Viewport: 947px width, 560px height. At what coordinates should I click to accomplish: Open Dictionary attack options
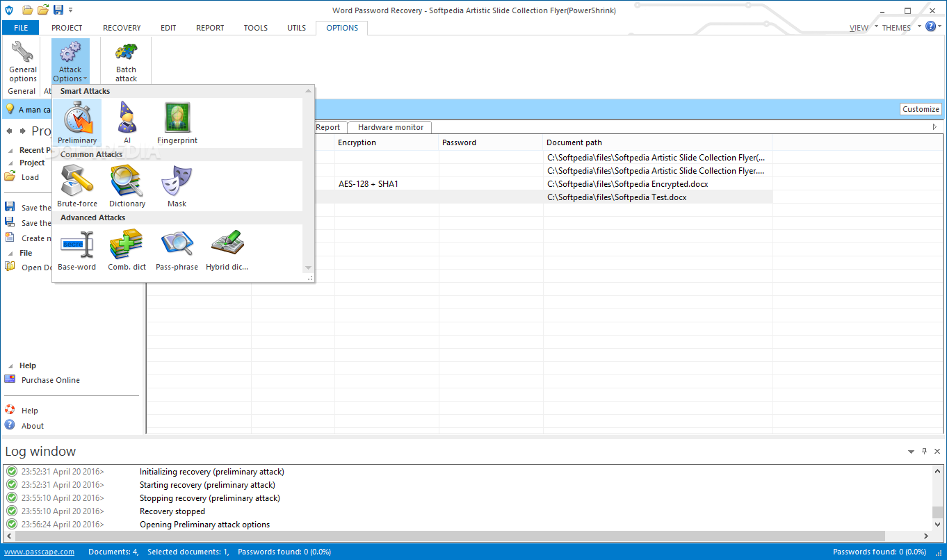coord(127,186)
